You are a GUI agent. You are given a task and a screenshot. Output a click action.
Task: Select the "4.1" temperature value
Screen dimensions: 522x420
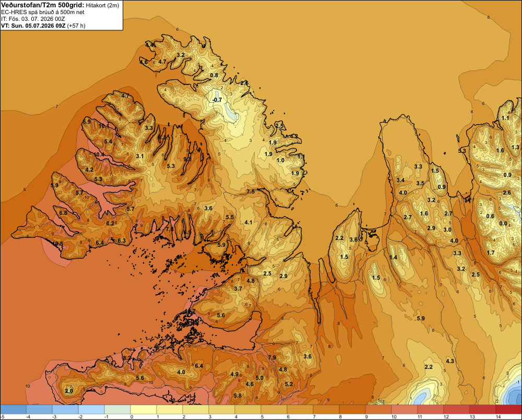248,222
